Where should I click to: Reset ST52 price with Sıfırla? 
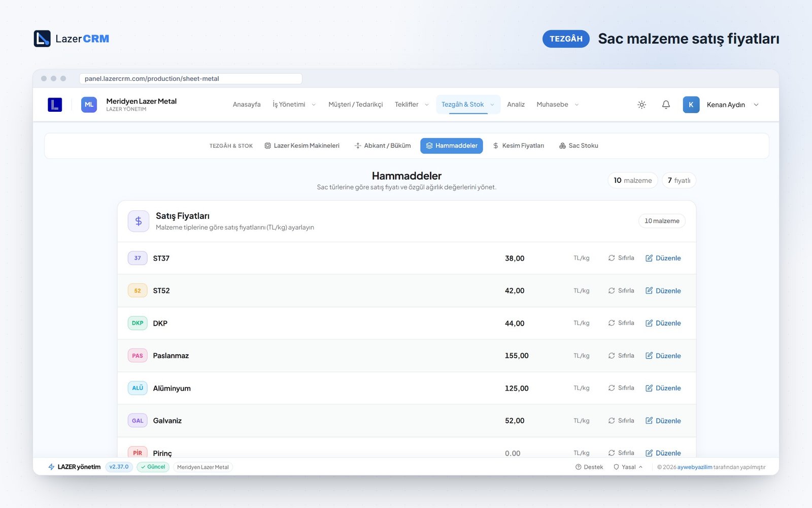coord(621,291)
